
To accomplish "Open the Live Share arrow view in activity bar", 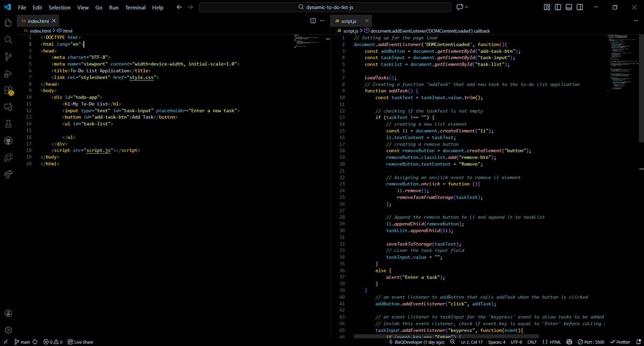I will (x=8, y=174).
